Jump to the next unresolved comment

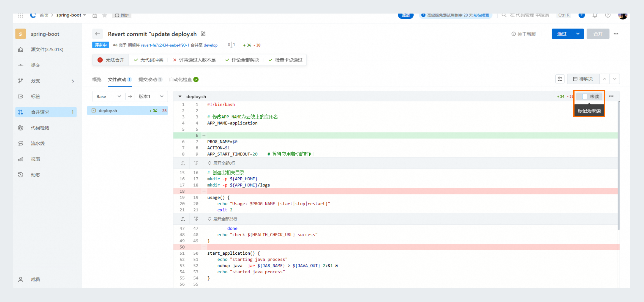614,79
